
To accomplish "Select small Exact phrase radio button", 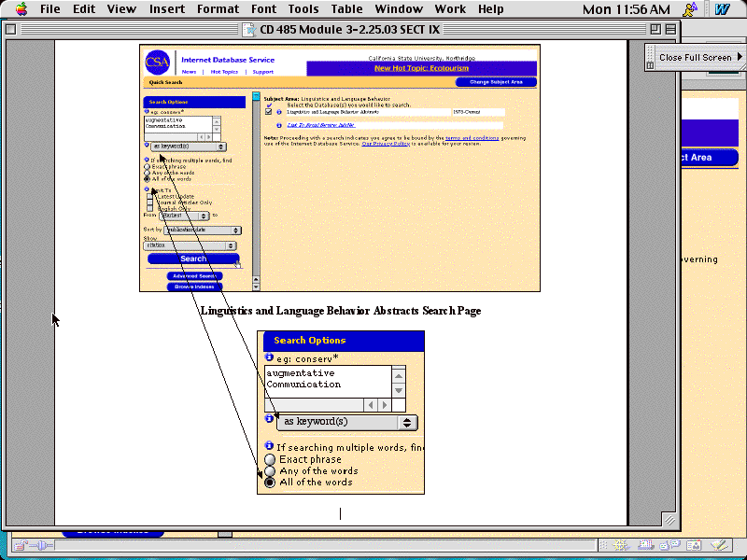I will coord(147,167).
